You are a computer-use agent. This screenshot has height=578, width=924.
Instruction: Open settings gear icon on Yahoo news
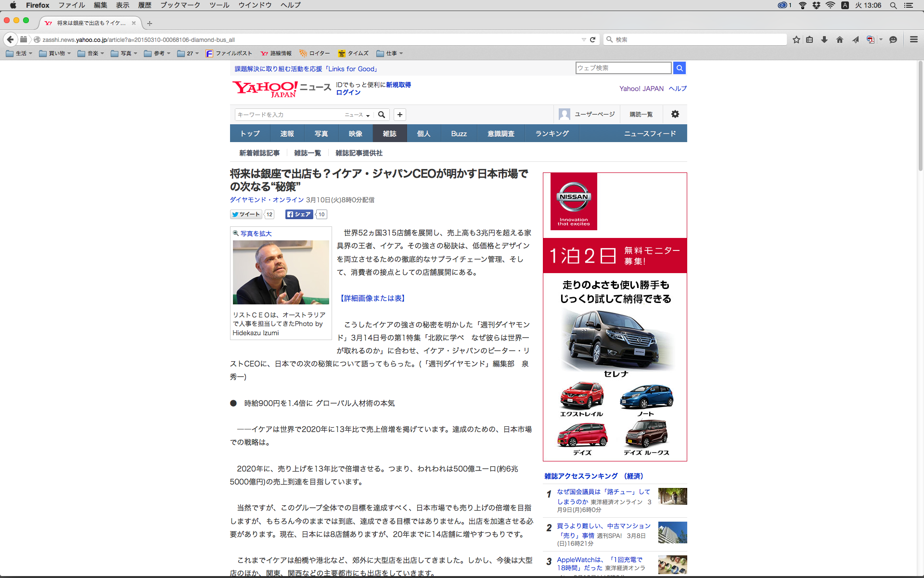click(x=675, y=114)
